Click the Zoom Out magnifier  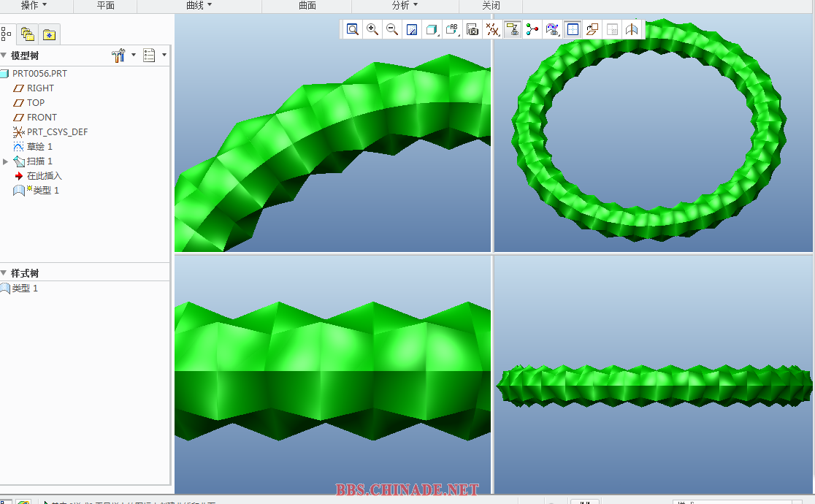[x=392, y=29]
